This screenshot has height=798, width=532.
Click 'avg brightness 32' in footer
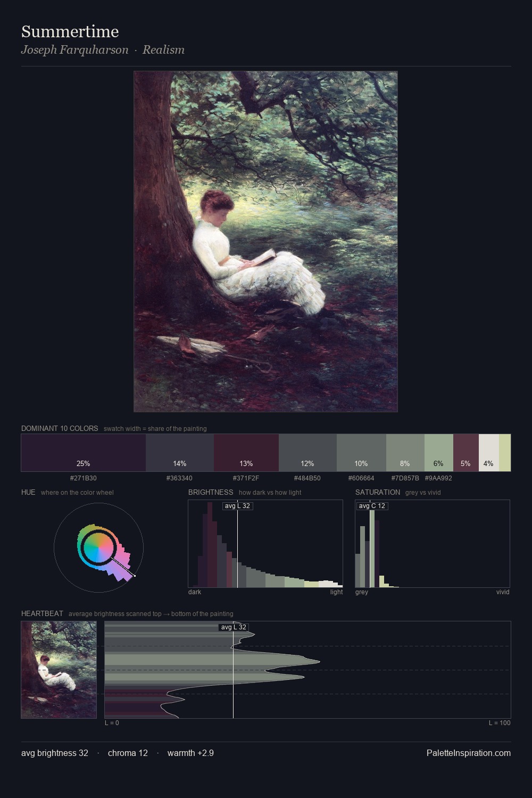[x=55, y=753]
